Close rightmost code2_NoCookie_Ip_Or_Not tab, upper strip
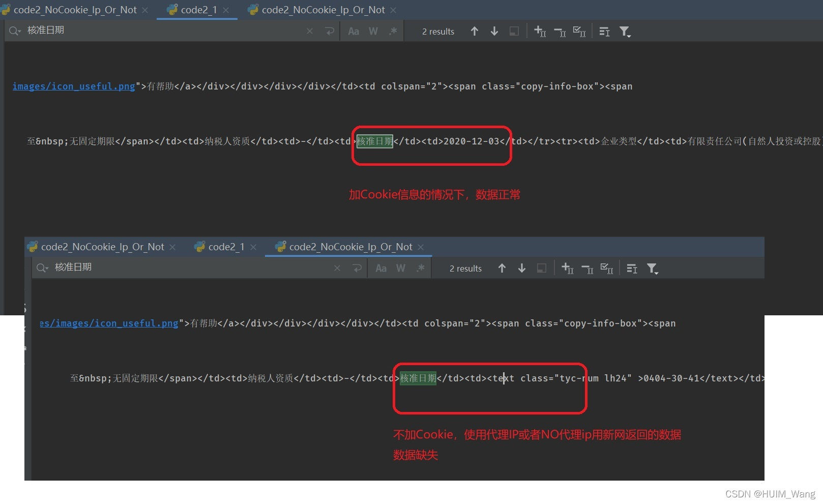The height and width of the screenshot is (504, 823). click(x=393, y=10)
